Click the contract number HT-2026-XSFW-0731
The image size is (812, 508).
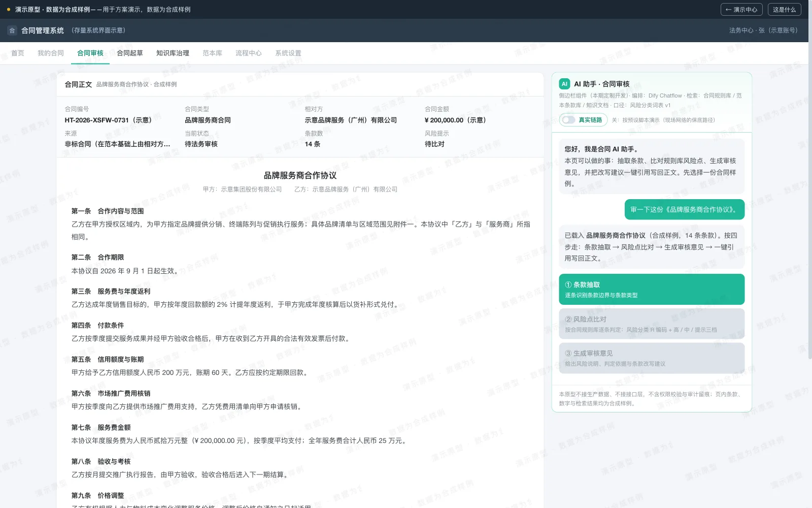(108, 120)
